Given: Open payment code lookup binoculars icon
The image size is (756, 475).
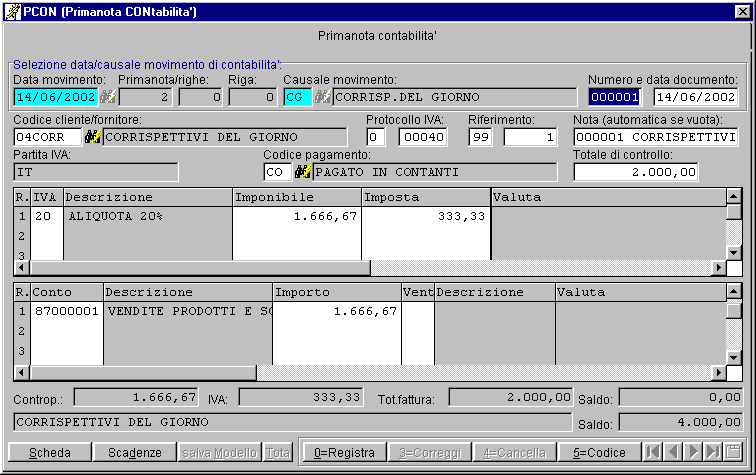Looking at the screenshot, I should 302,172.
